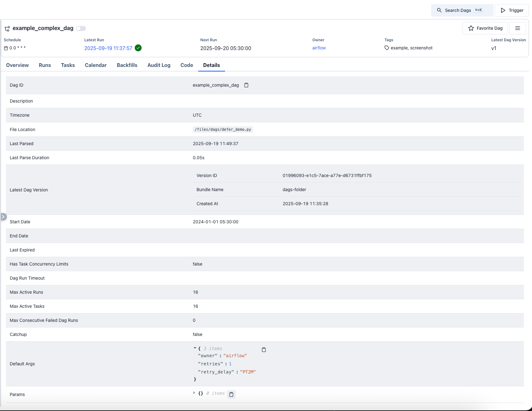
Task: Switch to the Overview tab
Action: click(18, 65)
